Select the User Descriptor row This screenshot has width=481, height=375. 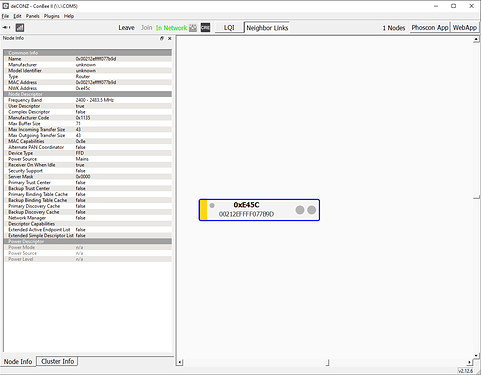[88, 106]
